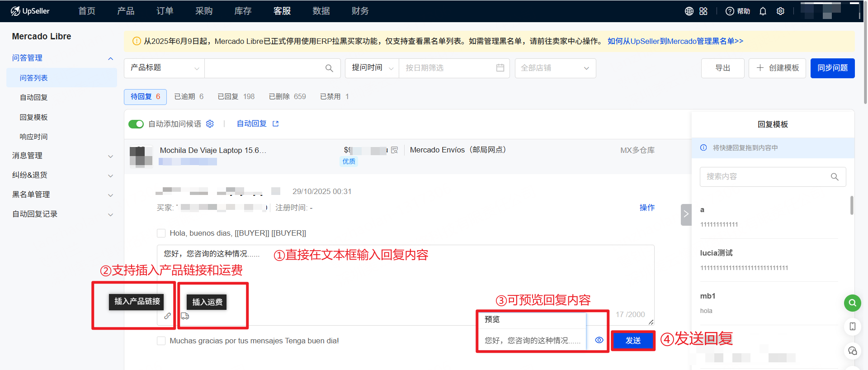
Task: Click the blue 发送 send button
Action: [632, 341]
